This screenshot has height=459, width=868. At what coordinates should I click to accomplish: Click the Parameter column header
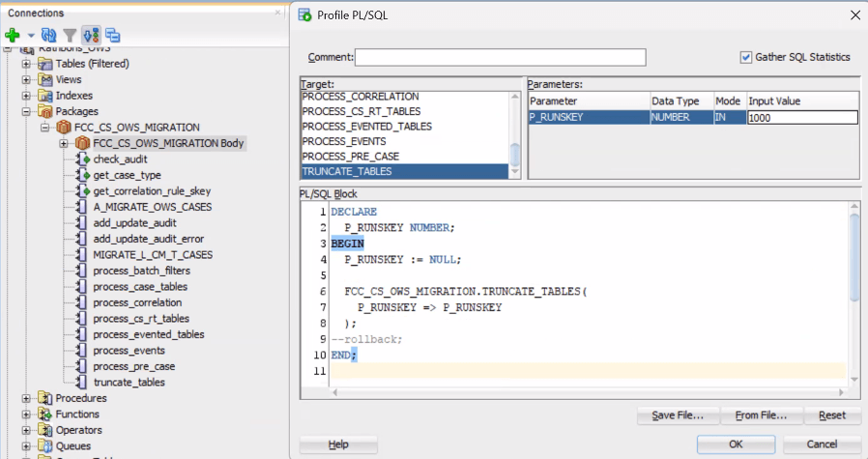coord(589,101)
